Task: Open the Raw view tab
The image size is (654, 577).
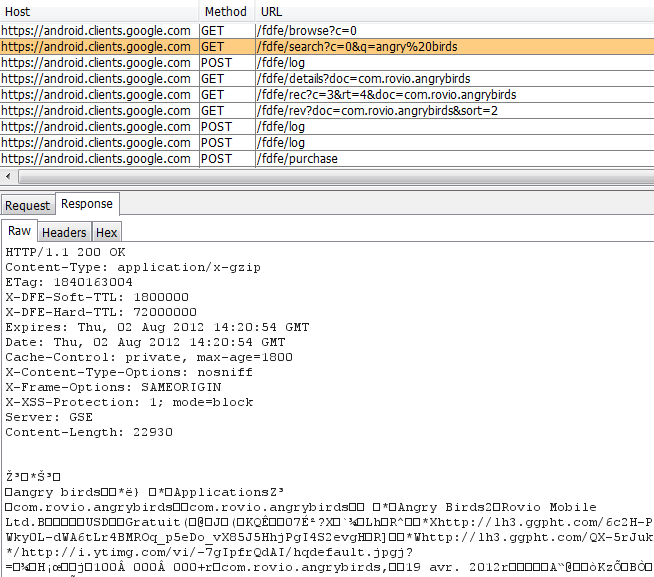Action: [x=19, y=231]
